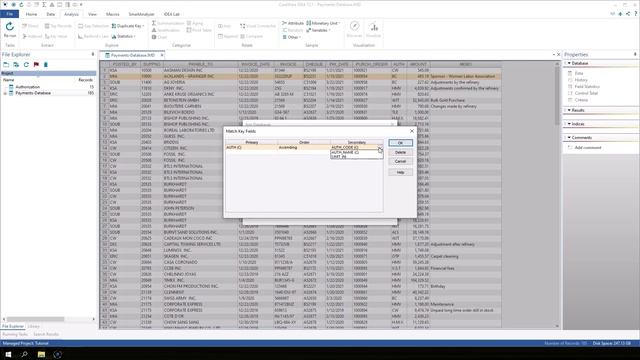Click the Direct extraction icon

(30, 26)
